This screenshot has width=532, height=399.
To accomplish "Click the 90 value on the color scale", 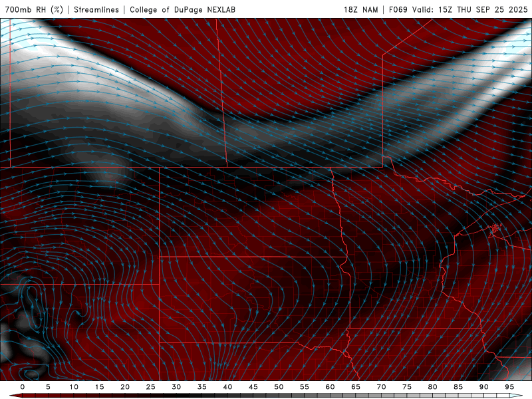I will coord(484,387).
